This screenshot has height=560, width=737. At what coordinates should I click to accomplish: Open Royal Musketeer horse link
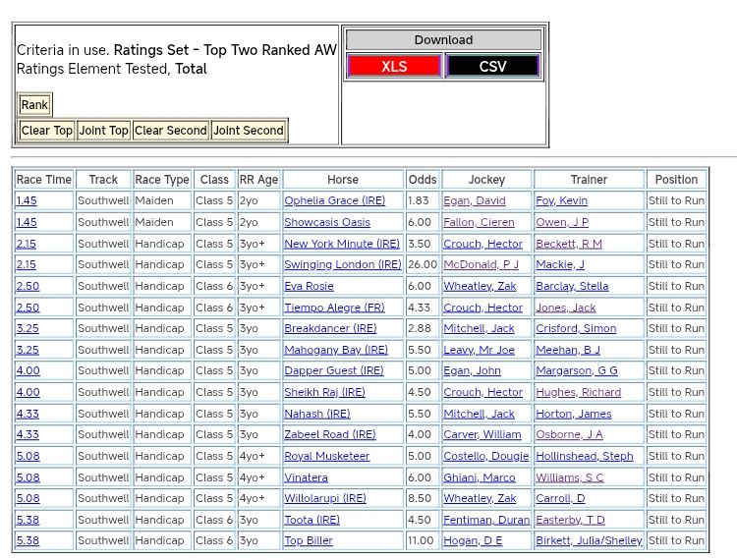pyautogui.click(x=326, y=456)
